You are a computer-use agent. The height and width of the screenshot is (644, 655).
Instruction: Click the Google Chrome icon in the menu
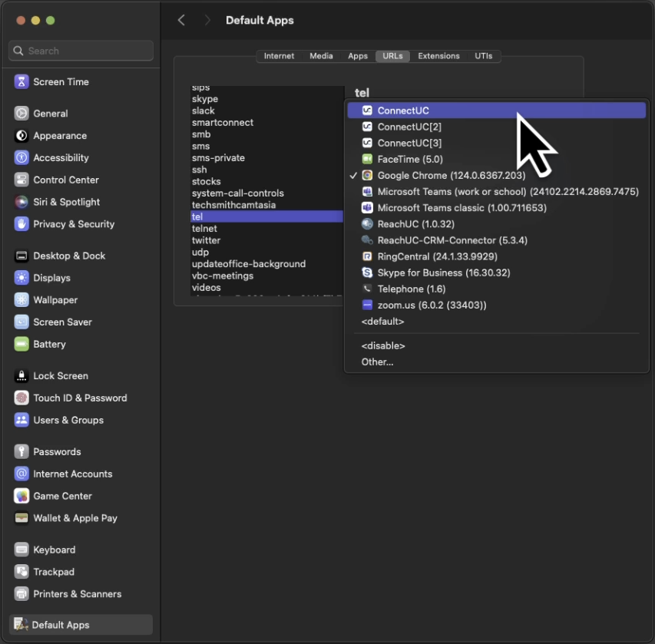click(367, 176)
